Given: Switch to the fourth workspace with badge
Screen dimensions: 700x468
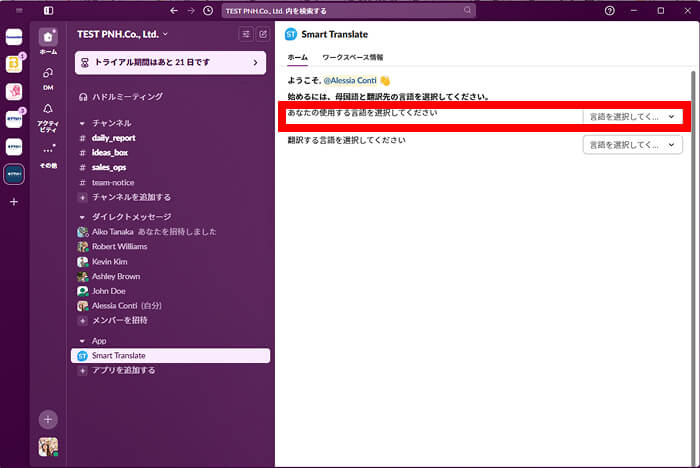Looking at the screenshot, I should [14, 119].
